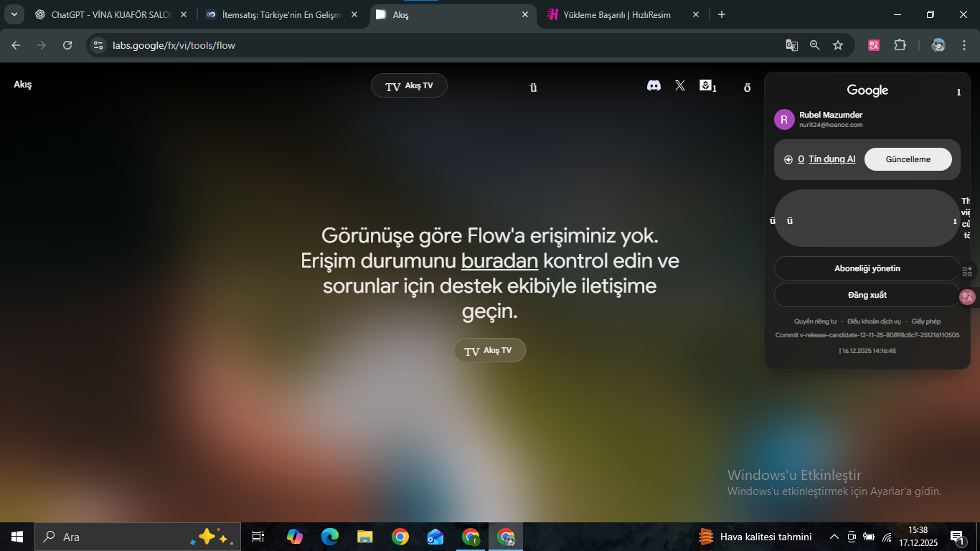980x551 pixels.
Task: Click the taskbar clock showing 15:38
Action: 918,537
